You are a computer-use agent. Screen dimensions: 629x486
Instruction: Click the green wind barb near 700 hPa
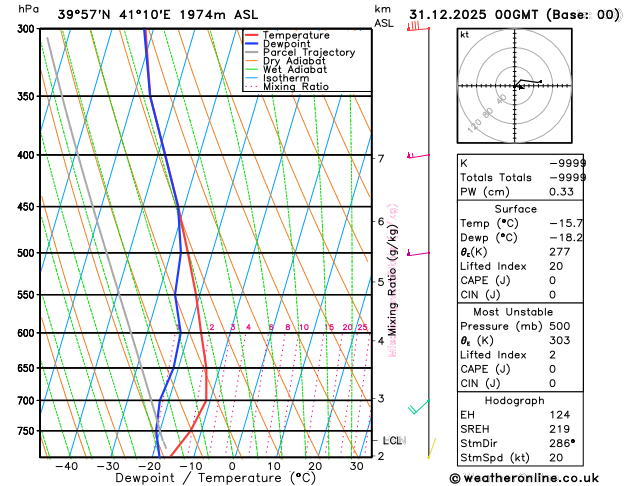coord(419,407)
